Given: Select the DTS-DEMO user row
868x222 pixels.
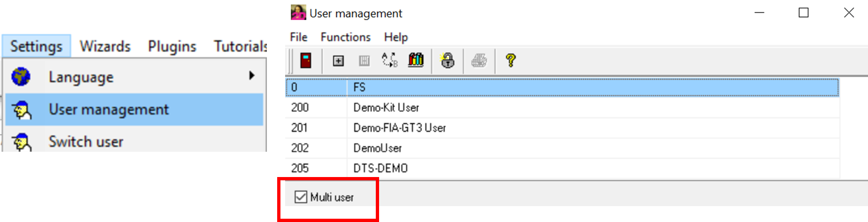Looking at the screenshot, I should [380, 168].
